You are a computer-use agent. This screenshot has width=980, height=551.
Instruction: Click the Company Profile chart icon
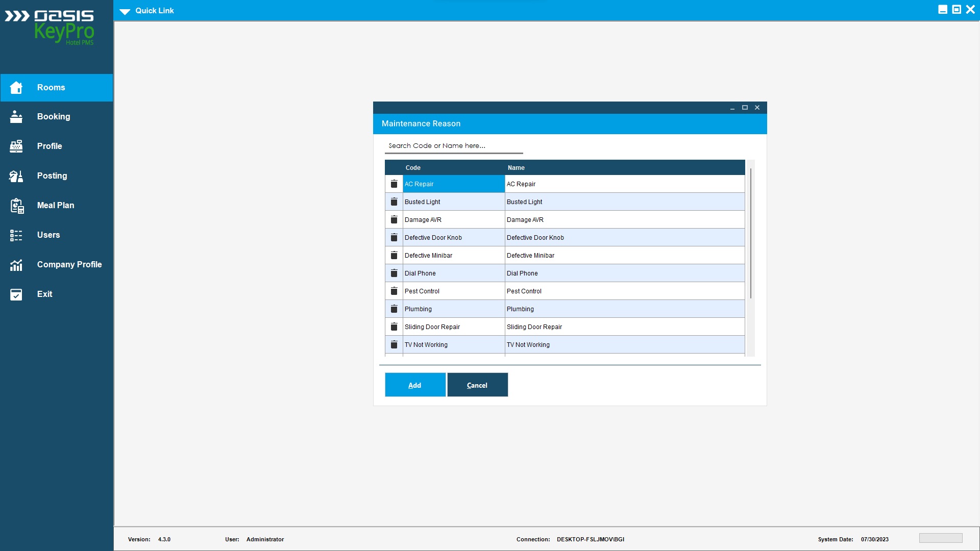click(x=16, y=265)
